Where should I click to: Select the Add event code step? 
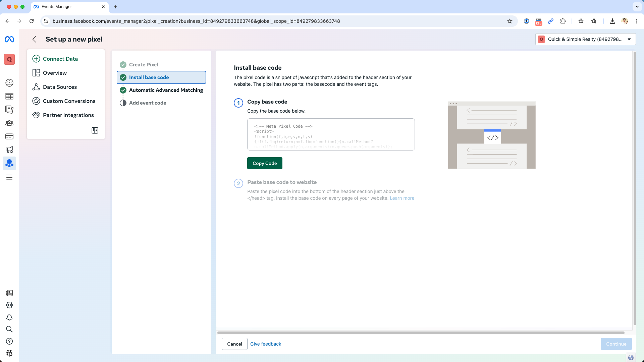[143, 103]
